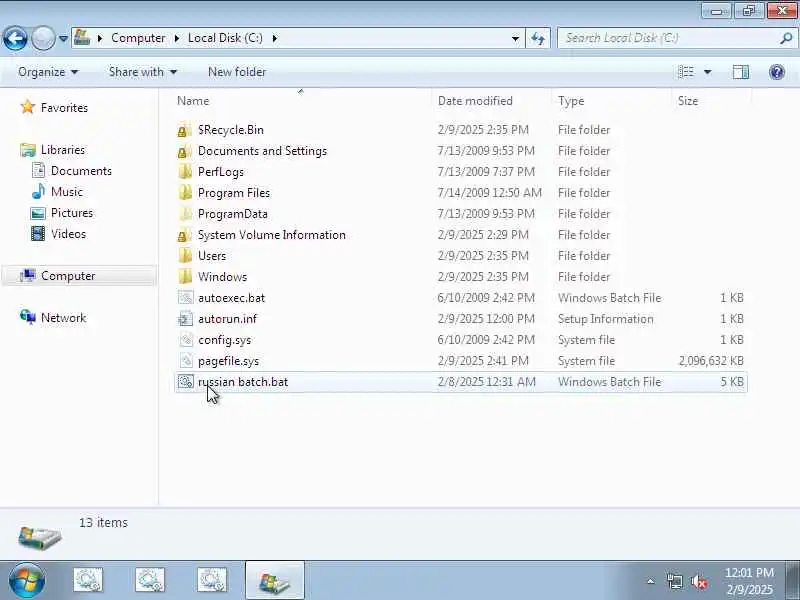Click the Show desktop strip

tap(793, 580)
